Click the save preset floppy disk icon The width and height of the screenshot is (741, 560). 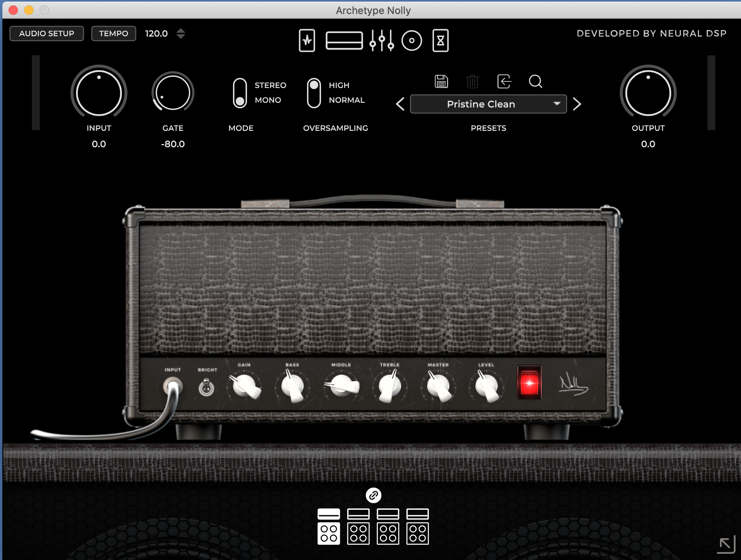[441, 82]
